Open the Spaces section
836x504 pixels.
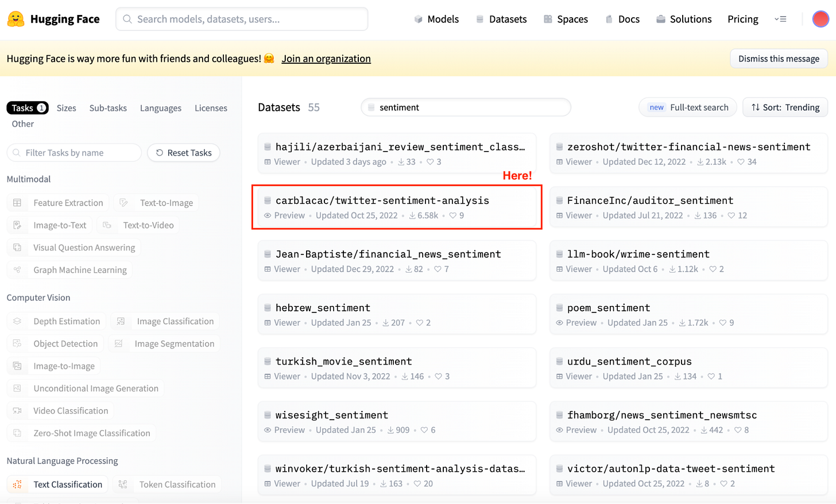tap(566, 18)
